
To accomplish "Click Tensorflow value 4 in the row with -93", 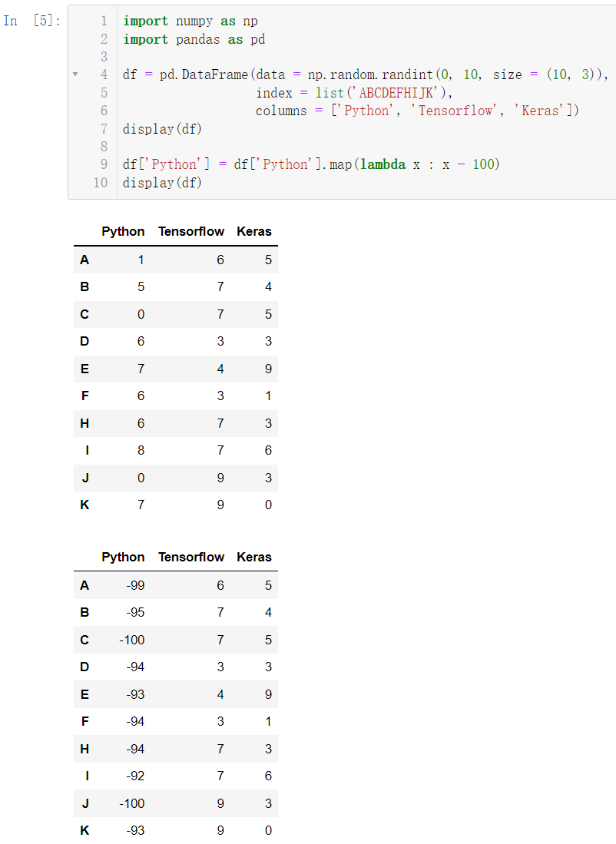I will [220, 694].
